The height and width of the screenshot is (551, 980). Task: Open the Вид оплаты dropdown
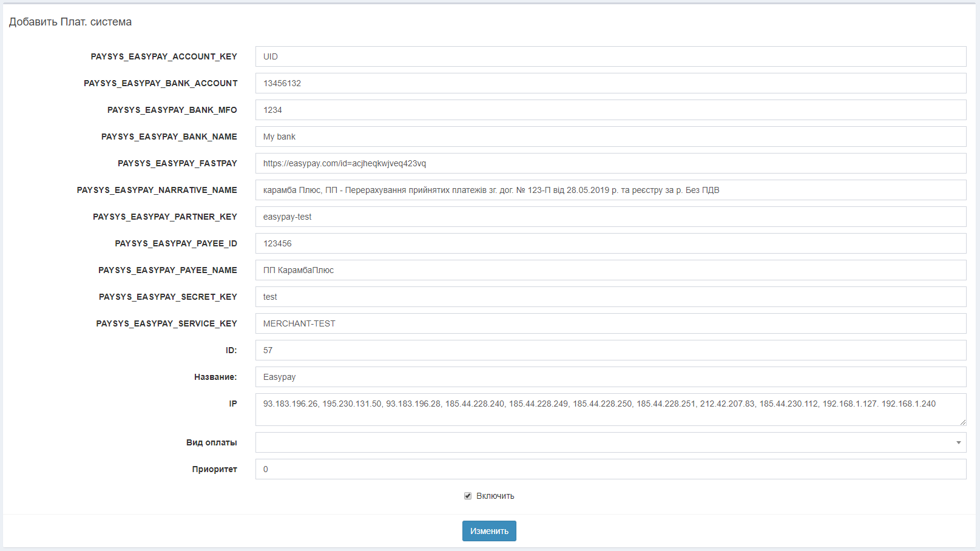point(610,442)
